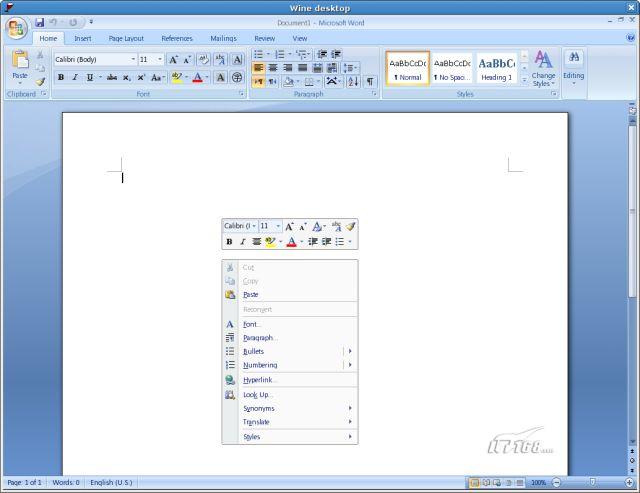Image resolution: width=640 pixels, height=493 pixels.
Task: Apply yellow Text Highlight Color in ribbon
Action: pos(177,77)
